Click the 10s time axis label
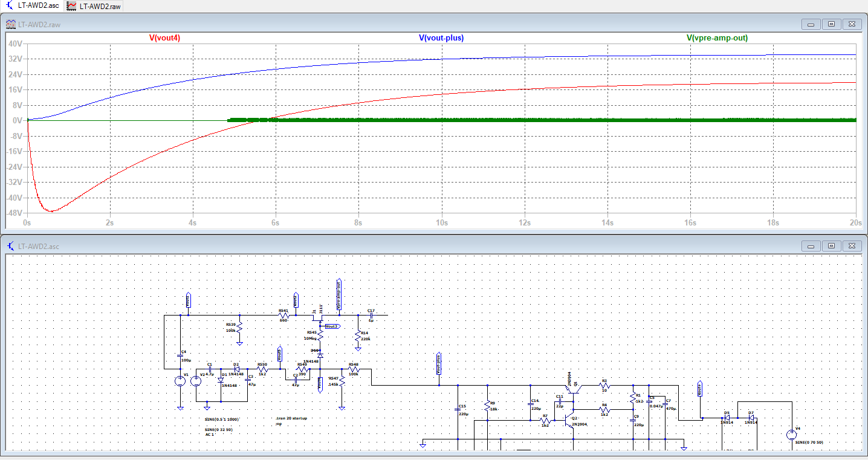The width and height of the screenshot is (868, 460). tap(441, 223)
